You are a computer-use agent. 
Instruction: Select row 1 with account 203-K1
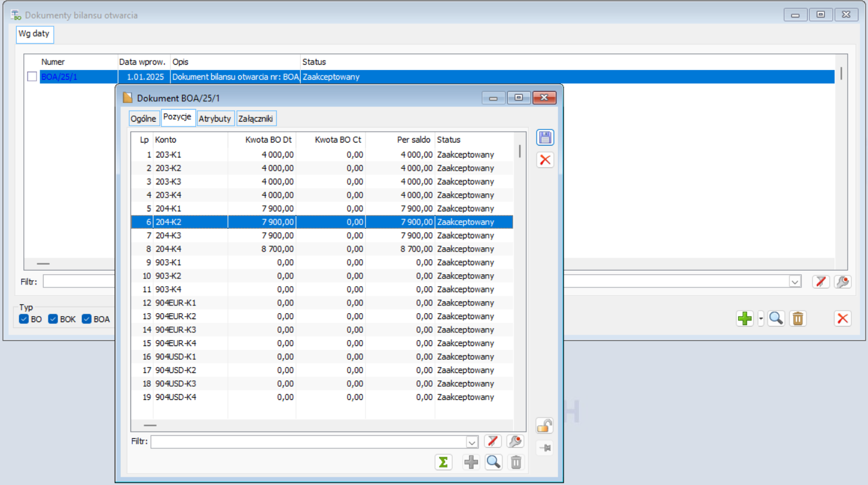click(x=322, y=154)
